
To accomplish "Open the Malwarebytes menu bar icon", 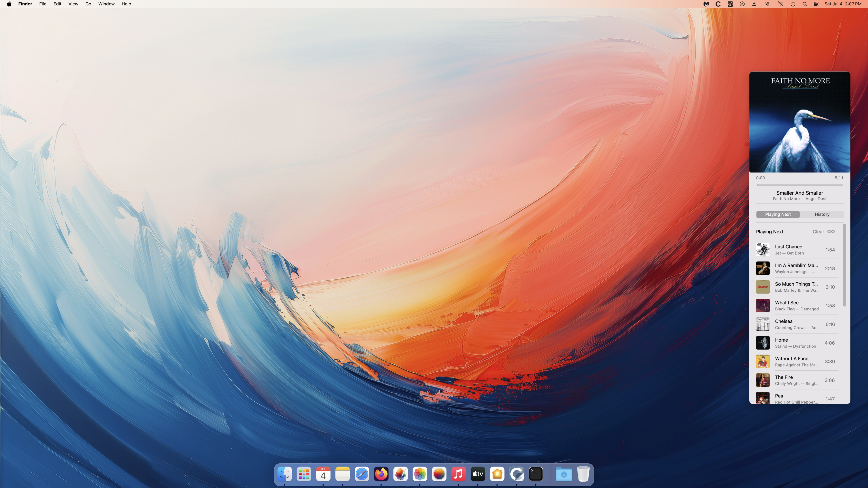I will coord(706,4).
